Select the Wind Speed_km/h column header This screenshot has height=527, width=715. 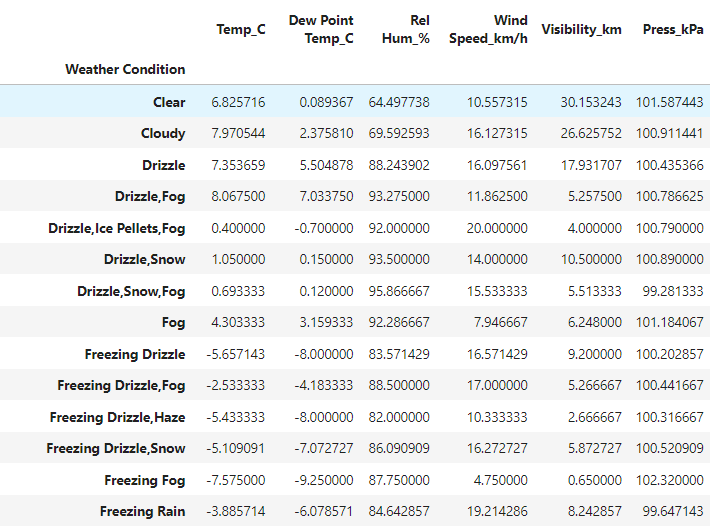click(x=495, y=29)
